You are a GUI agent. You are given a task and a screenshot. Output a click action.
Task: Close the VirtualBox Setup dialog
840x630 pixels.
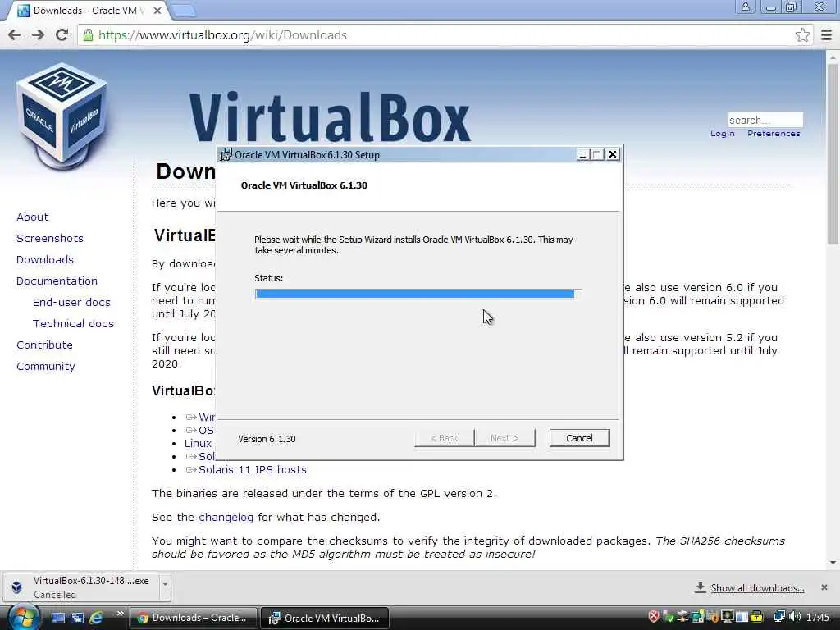pyautogui.click(x=613, y=155)
